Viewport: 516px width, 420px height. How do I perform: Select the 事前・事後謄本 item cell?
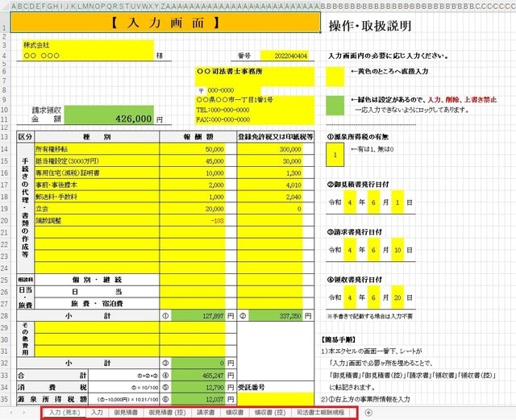pos(97,185)
